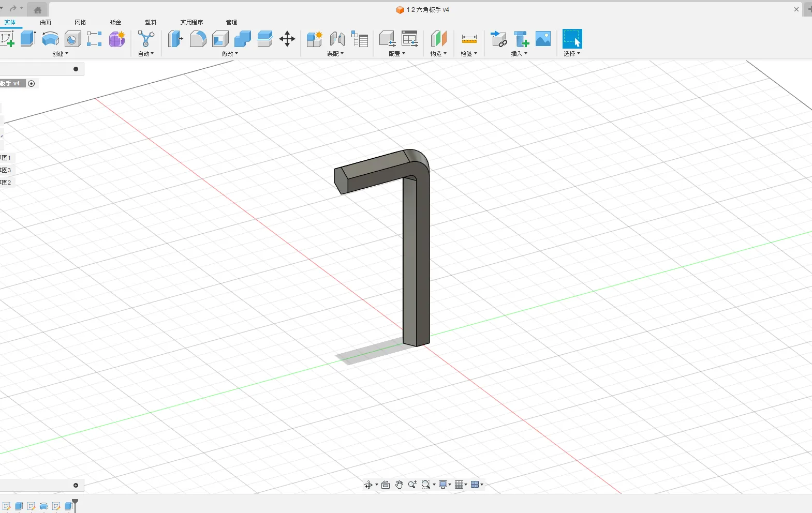The image size is (812, 513).
Task: Select the Create Sketch tool
Action: tap(7, 39)
